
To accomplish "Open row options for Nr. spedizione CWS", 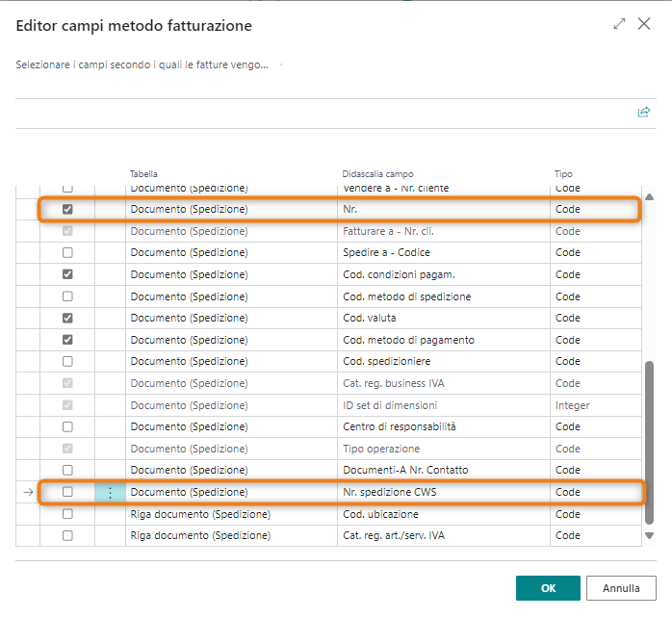I will point(110,493).
